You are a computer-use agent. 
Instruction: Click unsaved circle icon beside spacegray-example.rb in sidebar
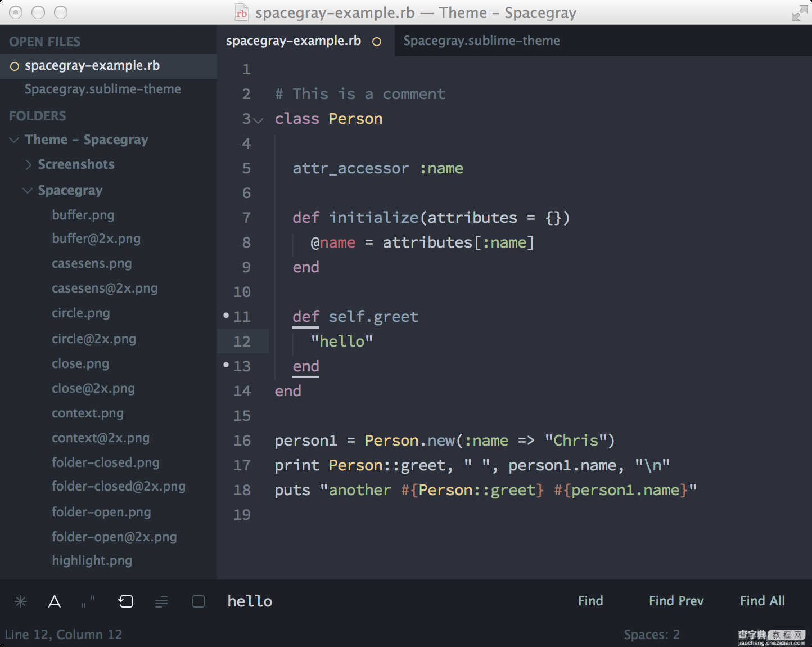click(x=15, y=66)
